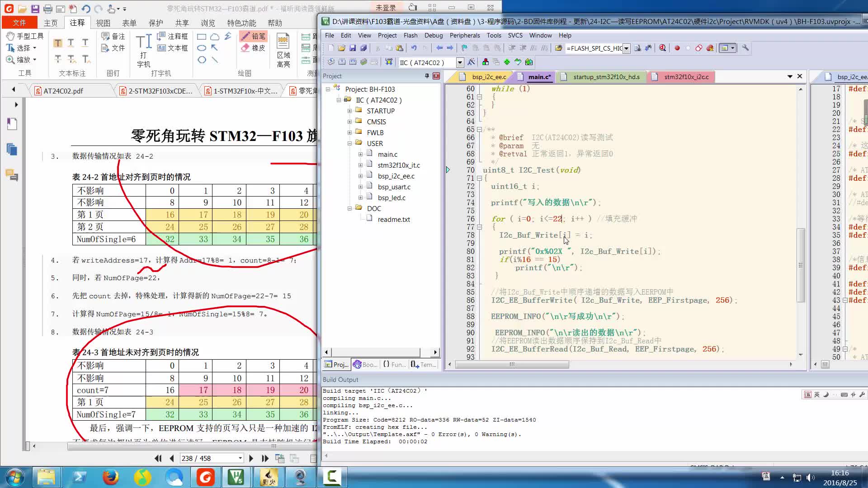This screenshot has height=488, width=868.
Task: Open the Foxit page number dropdown
Action: [240, 458]
